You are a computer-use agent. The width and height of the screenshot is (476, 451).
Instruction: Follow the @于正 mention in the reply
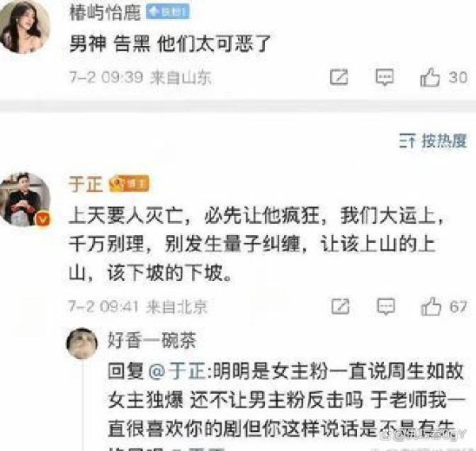179,371
